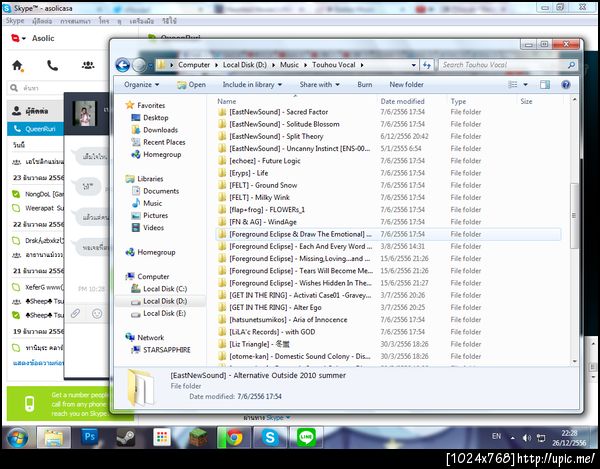Open Skype home icon
Screen dimensions: 600x469
pos(17,66)
